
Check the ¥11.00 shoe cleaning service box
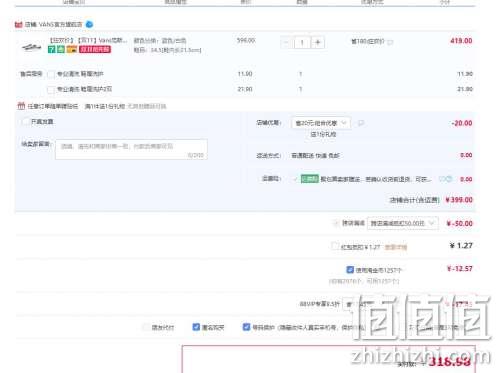[51, 74]
